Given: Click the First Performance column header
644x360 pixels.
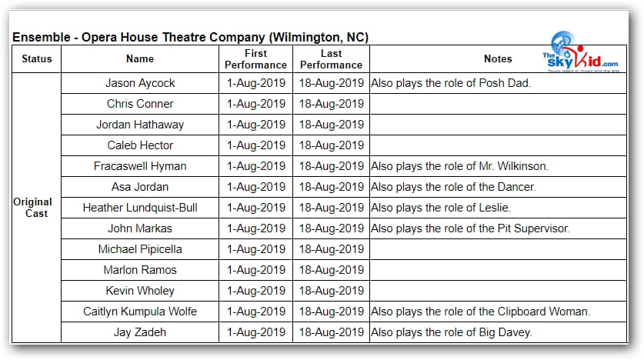Looking at the screenshot, I should coord(255,59).
